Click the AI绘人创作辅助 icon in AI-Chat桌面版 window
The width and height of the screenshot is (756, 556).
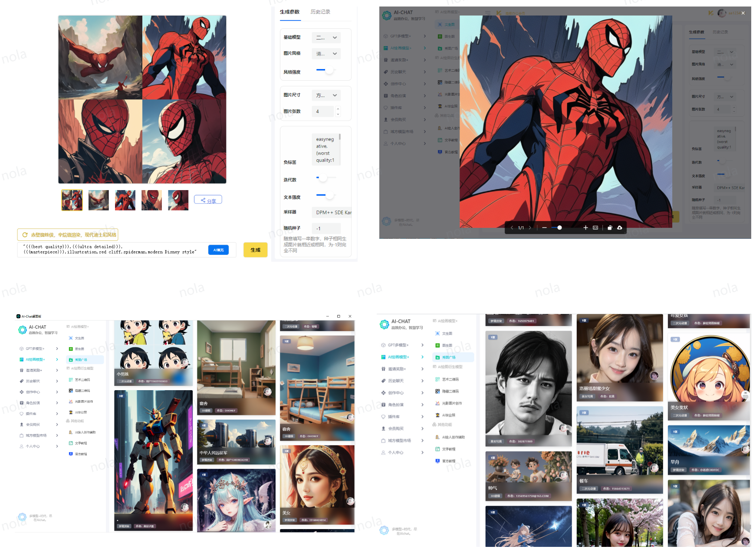coord(71,432)
